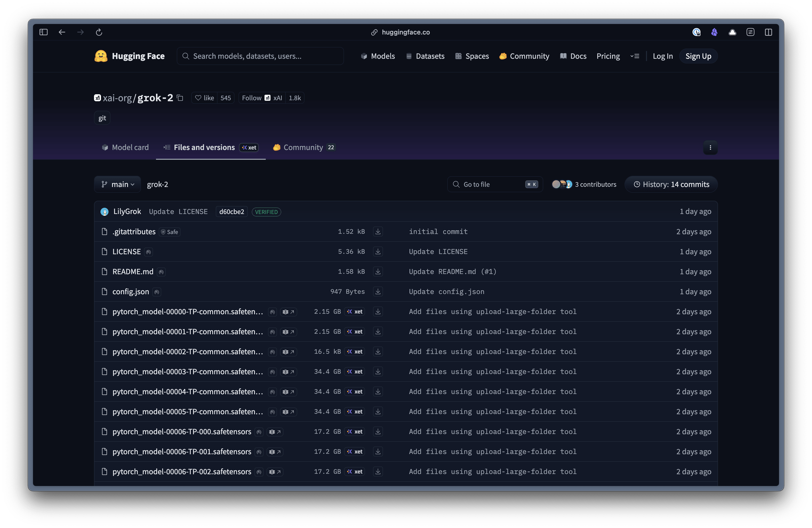Open the Community tab with 22 discussions

[304, 147]
